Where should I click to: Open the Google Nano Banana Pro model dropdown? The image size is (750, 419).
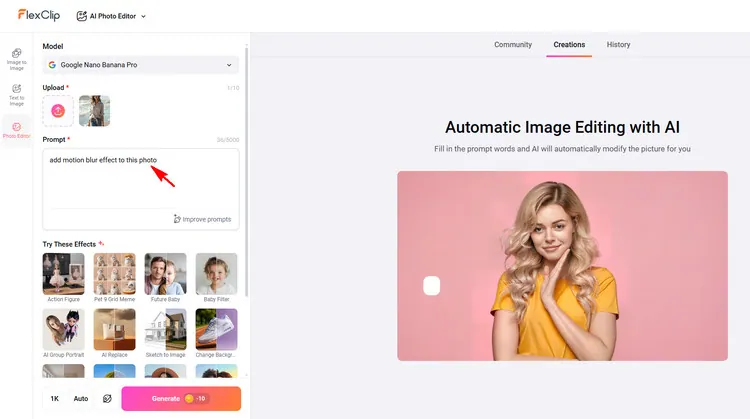[x=140, y=66]
